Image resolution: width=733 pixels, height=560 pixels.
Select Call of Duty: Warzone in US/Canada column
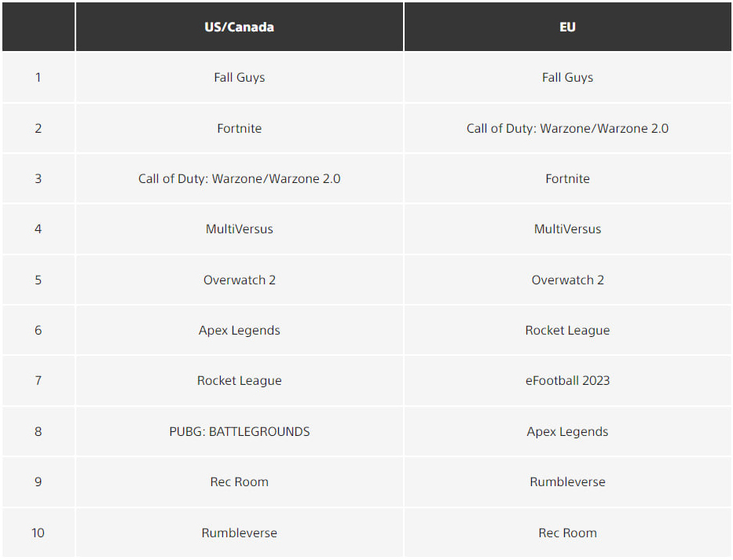(x=240, y=178)
